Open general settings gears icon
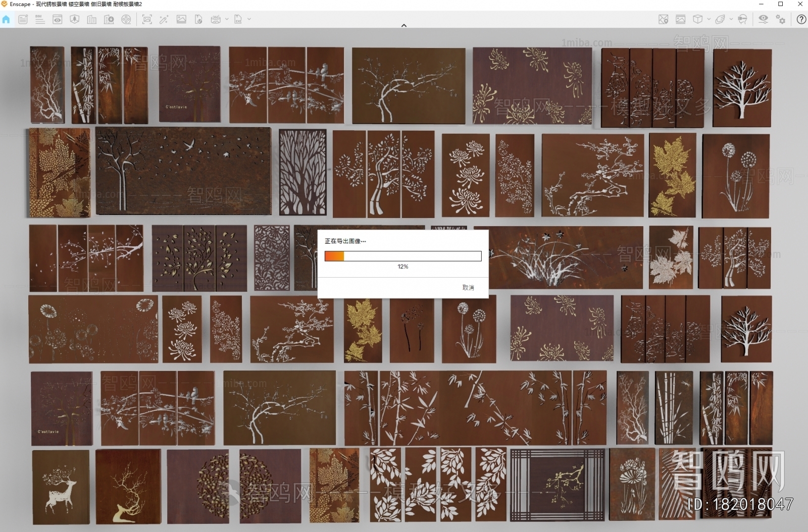The image size is (808, 532). pos(781,20)
